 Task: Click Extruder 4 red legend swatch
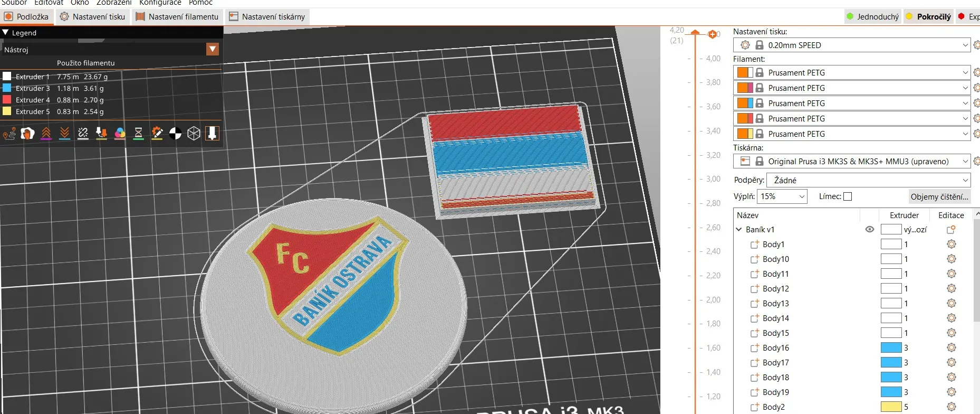[7, 99]
